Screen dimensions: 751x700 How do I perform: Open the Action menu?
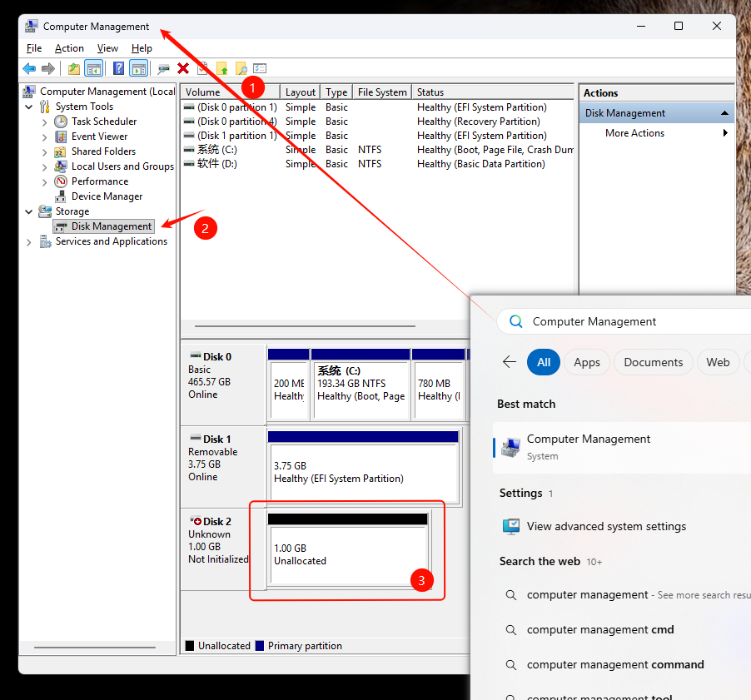69,48
